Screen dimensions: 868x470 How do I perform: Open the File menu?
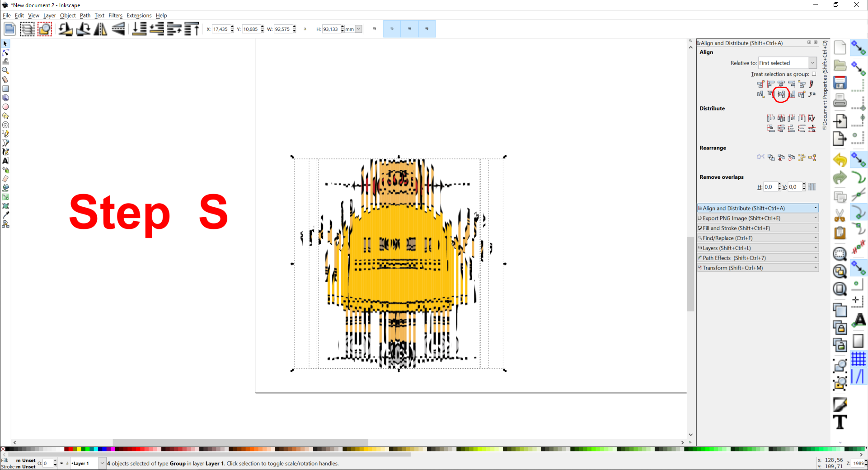coord(7,15)
